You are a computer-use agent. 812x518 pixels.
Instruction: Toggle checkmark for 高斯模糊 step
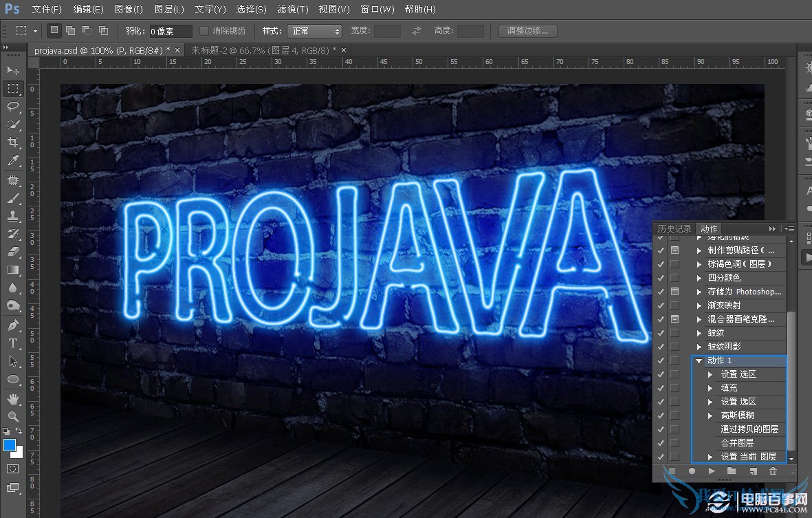point(661,416)
